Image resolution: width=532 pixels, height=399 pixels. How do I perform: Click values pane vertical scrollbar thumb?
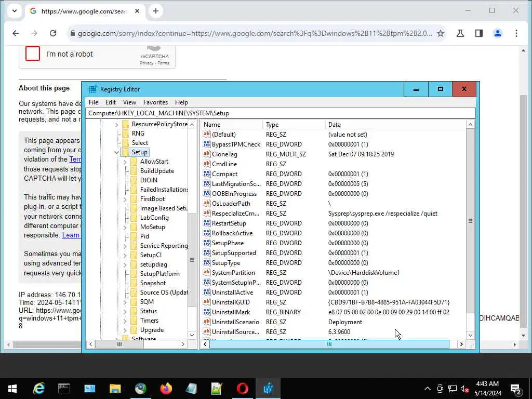tap(470, 221)
